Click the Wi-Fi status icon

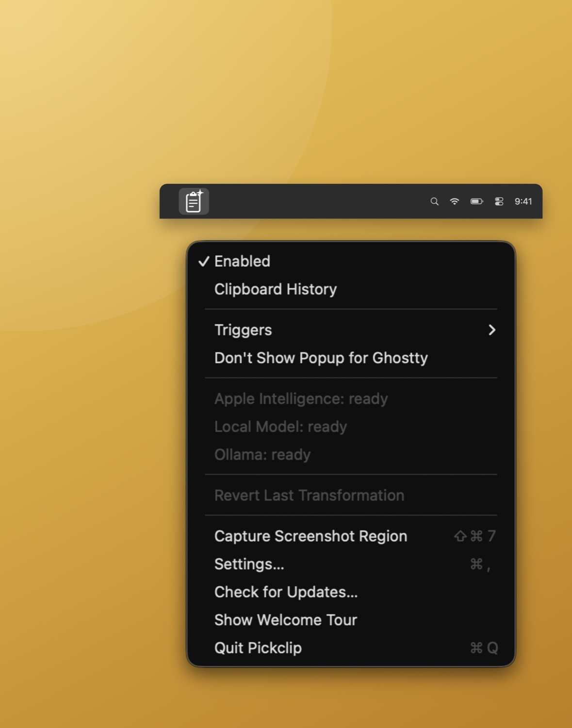(454, 201)
